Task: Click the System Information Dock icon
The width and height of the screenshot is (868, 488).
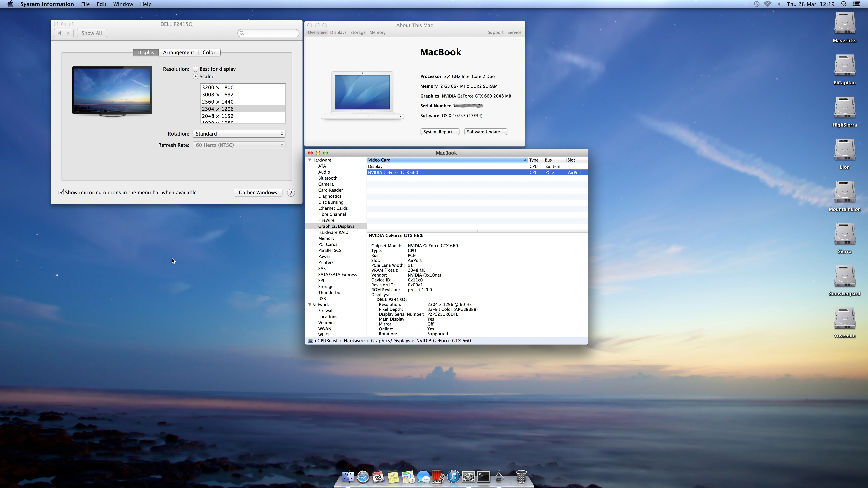Action: click(x=499, y=477)
